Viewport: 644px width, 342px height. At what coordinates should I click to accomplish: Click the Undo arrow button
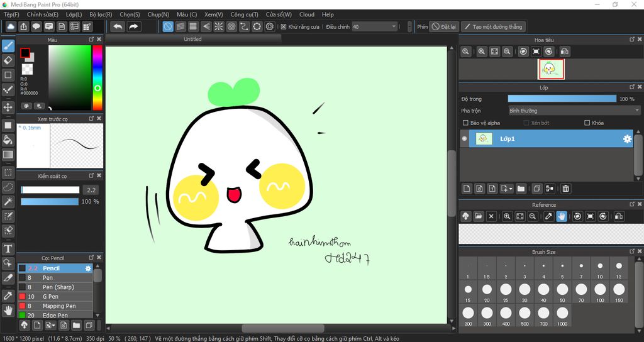[118, 26]
